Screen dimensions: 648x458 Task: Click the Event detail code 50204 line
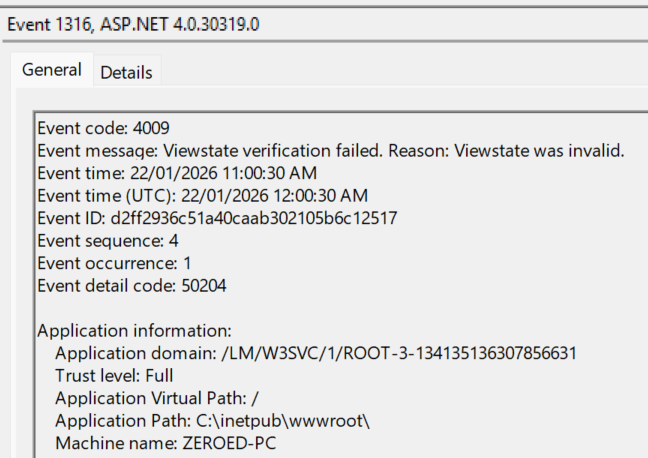(x=130, y=285)
